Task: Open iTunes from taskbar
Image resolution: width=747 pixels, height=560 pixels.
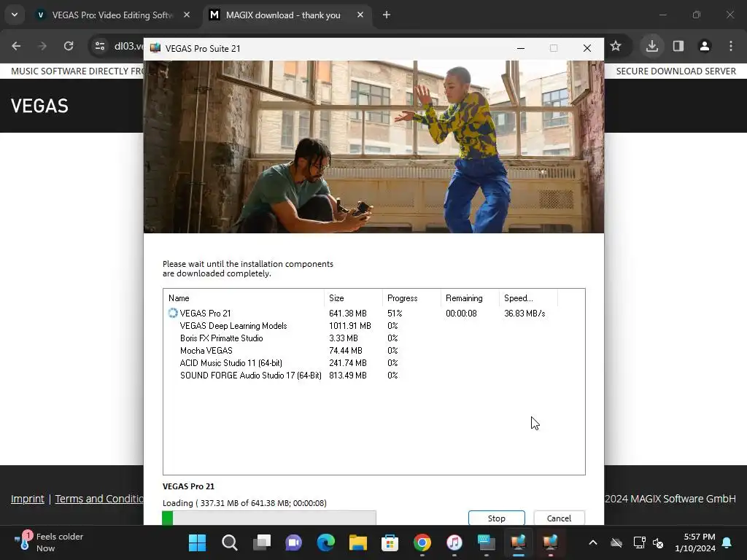Action: 454,542
